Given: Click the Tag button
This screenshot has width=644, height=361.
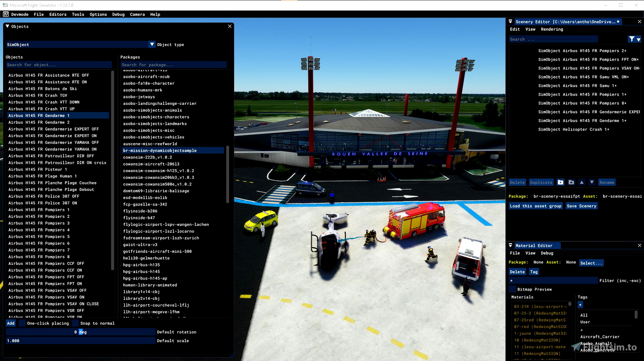Looking at the screenshot, I should point(534,272).
